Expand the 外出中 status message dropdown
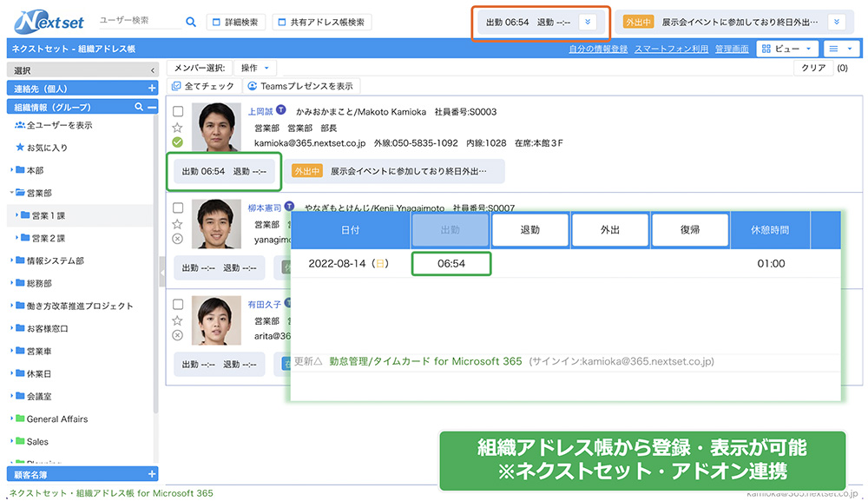The height and width of the screenshot is (501, 868). tap(837, 23)
